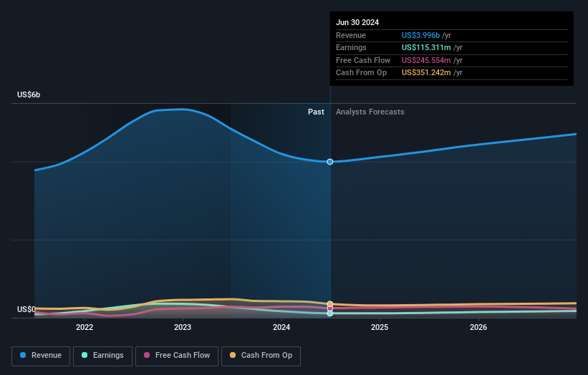Click the US$115.311m earnings value in tooltip

point(426,47)
